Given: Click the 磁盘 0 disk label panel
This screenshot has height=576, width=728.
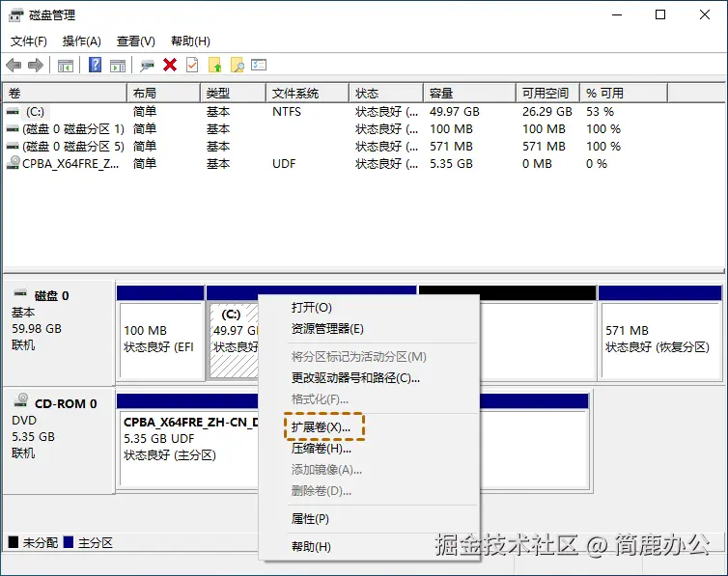Looking at the screenshot, I should coord(59,333).
